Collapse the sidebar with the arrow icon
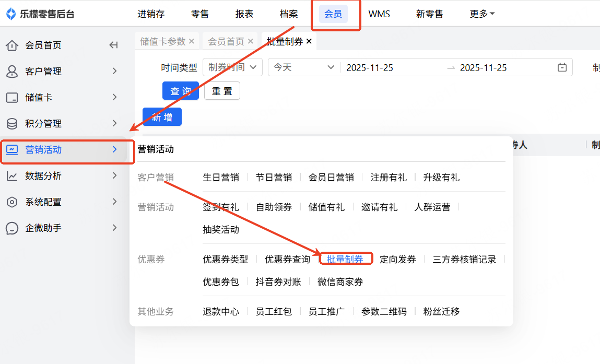The width and height of the screenshot is (600, 364). point(113,45)
